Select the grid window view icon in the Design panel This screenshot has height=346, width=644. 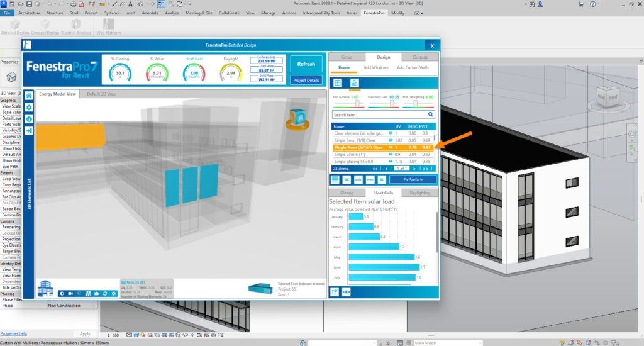(x=338, y=82)
